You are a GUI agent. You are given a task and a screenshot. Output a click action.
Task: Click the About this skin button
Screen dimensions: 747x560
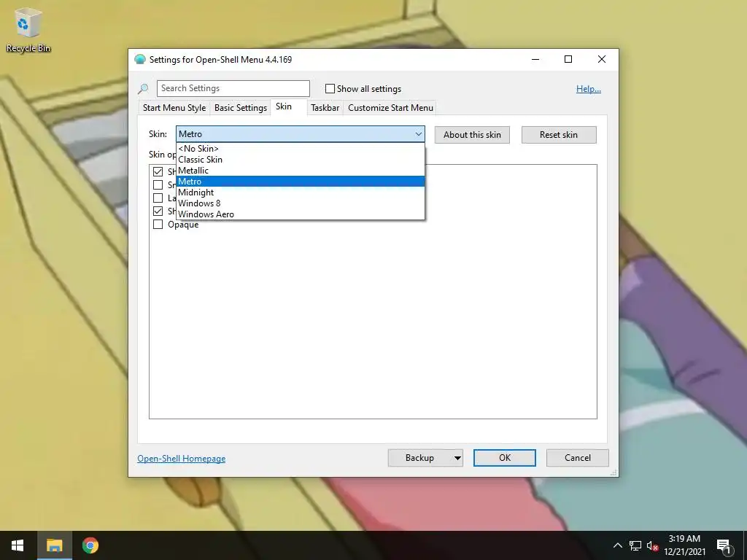[472, 135]
